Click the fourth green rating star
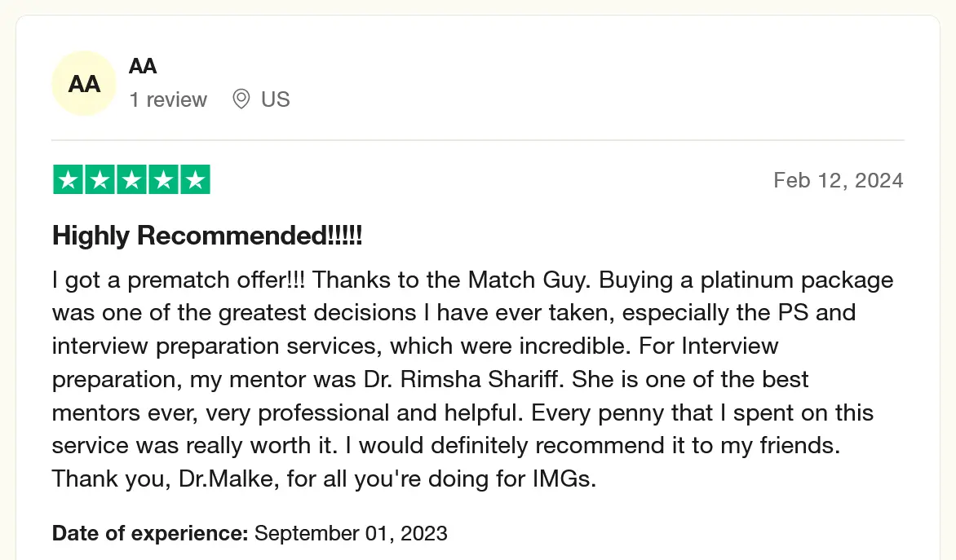Screen dimensions: 956x560 click(x=163, y=180)
